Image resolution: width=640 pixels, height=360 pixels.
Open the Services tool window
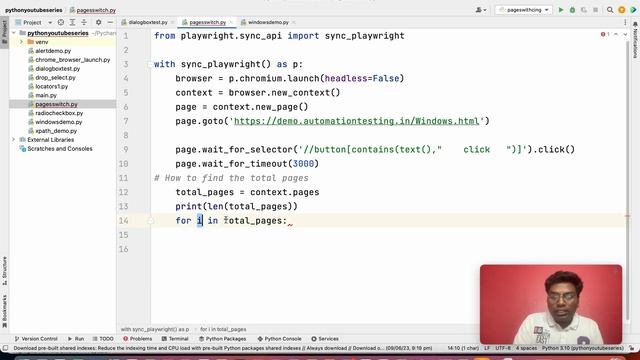coord(325,339)
